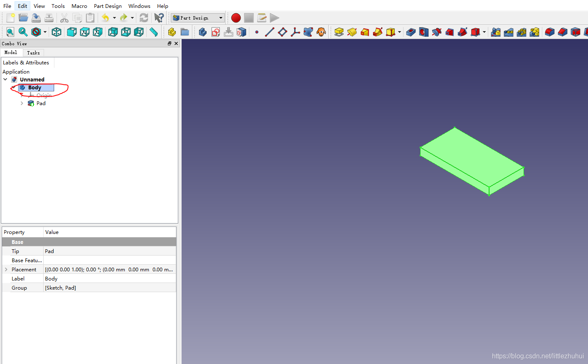Select the Measure distance ruler tool

tap(153, 32)
